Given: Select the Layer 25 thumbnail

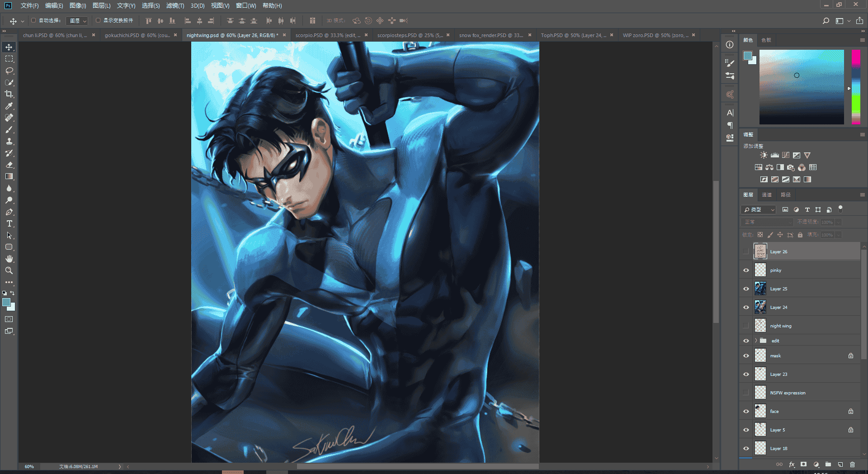Looking at the screenshot, I should [x=760, y=289].
